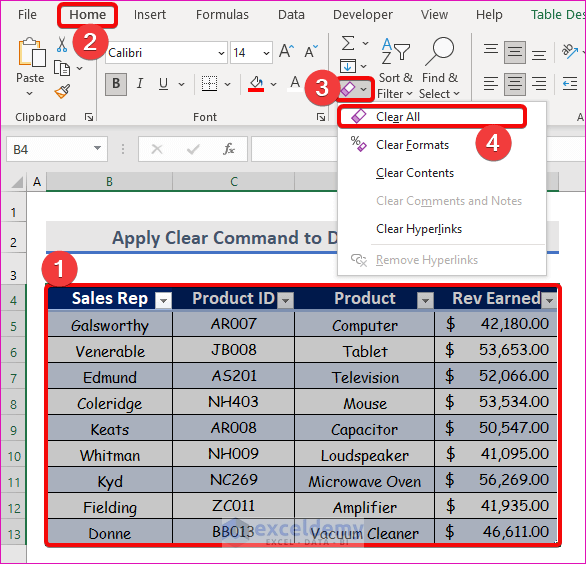Toggle Bold formatting
This screenshot has height=564, width=586.
(116, 84)
